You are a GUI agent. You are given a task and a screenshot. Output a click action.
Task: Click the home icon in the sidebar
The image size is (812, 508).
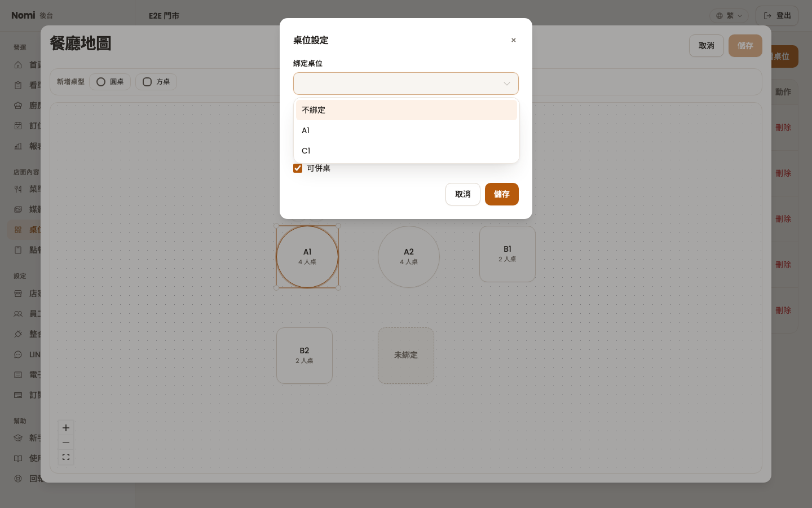tap(18, 65)
